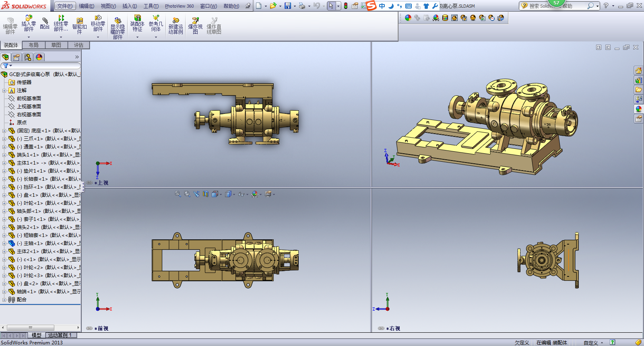Open the Insert Components dropdown arrow
This screenshot has width=644, height=346.
[x=29, y=37]
